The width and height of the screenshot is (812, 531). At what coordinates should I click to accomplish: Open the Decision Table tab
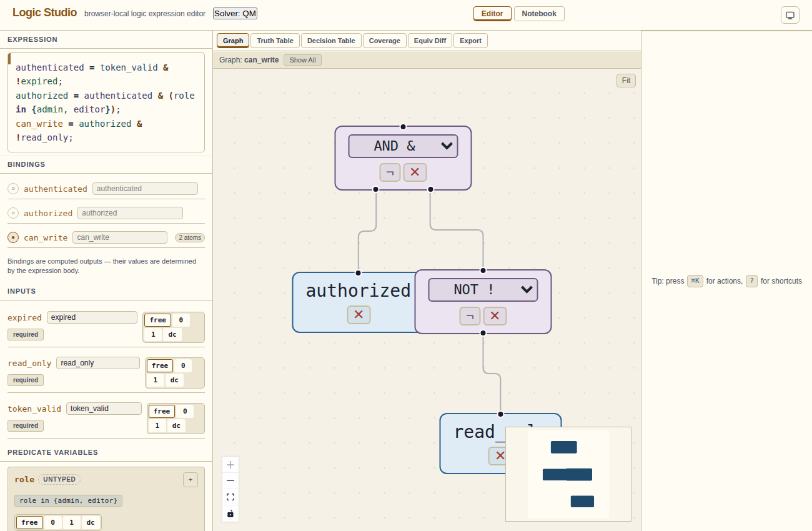331,41
